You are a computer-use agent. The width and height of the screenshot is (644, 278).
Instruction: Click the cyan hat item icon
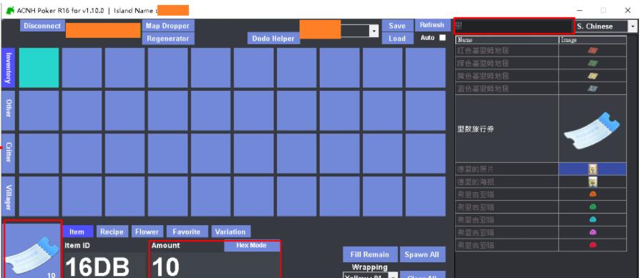tap(592, 220)
